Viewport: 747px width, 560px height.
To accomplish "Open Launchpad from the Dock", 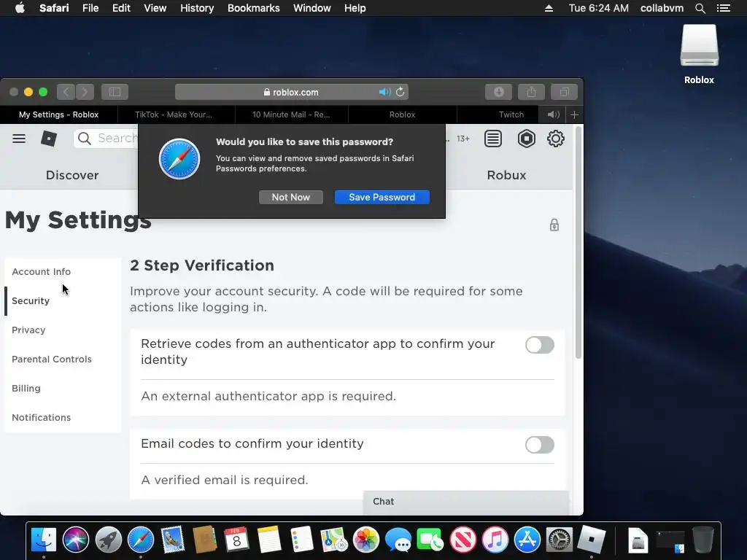I will click(x=108, y=540).
